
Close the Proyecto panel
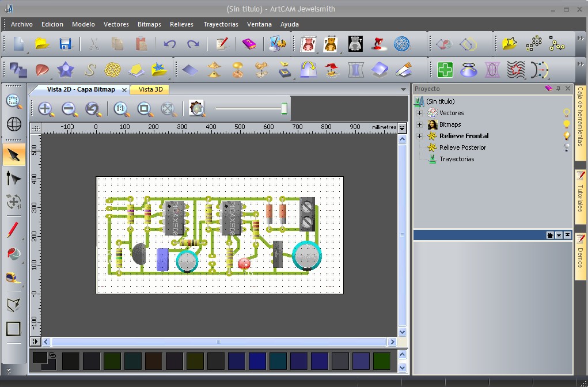(568, 89)
